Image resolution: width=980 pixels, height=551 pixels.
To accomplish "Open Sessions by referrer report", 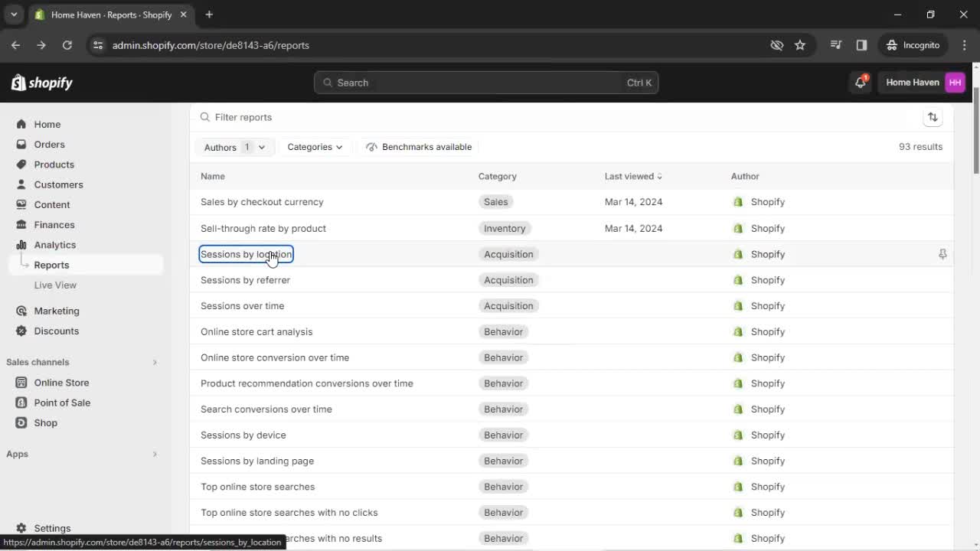I will point(245,280).
